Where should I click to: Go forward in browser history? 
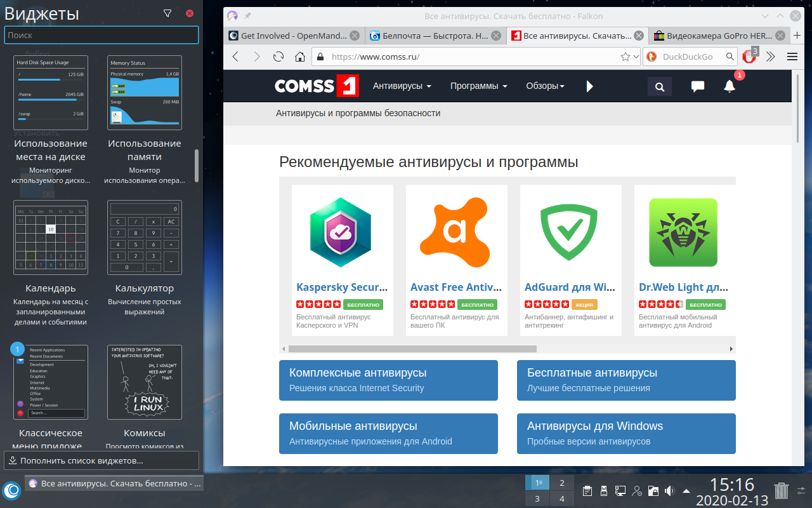pyautogui.click(x=257, y=57)
